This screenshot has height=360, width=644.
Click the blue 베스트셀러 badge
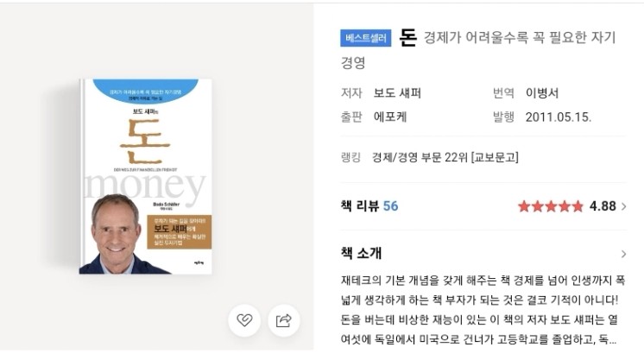[365, 38]
